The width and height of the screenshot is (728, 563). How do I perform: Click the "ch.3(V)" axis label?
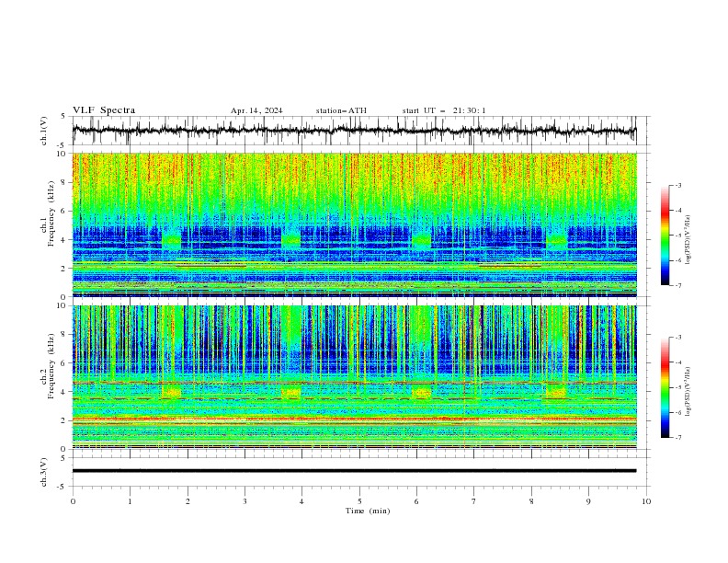[x=44, y=472]
